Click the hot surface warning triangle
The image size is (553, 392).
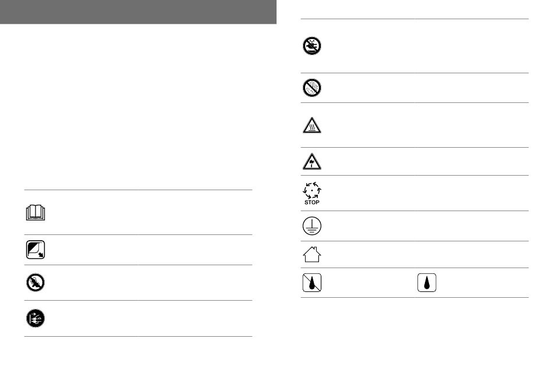(x=312, y=126)
